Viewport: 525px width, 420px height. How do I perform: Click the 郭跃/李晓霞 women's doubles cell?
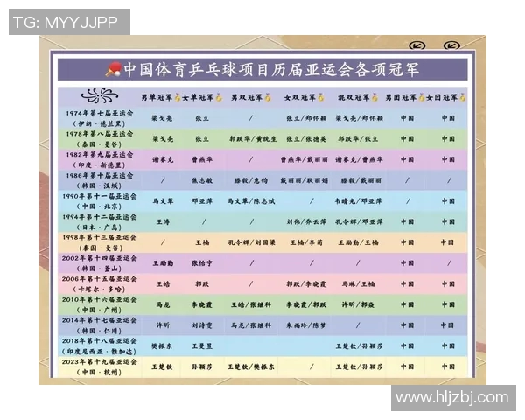coord(305,284)
